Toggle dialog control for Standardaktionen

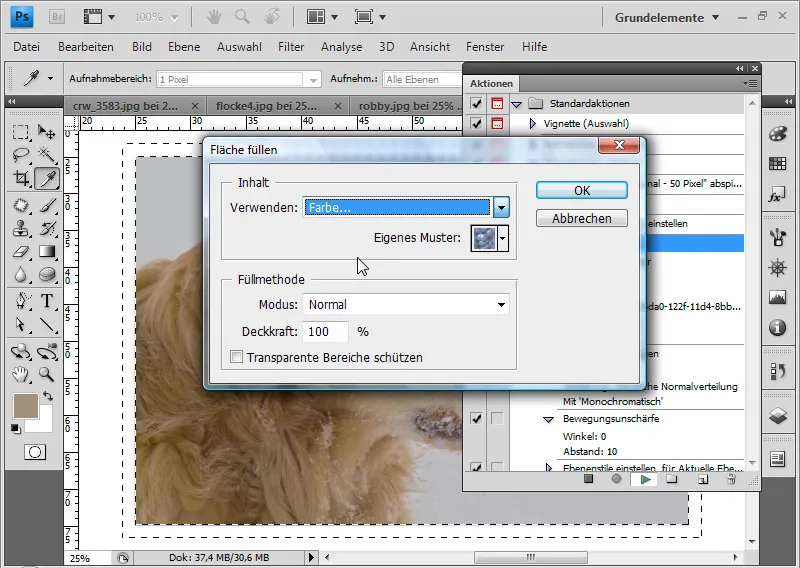click(497, 104)
